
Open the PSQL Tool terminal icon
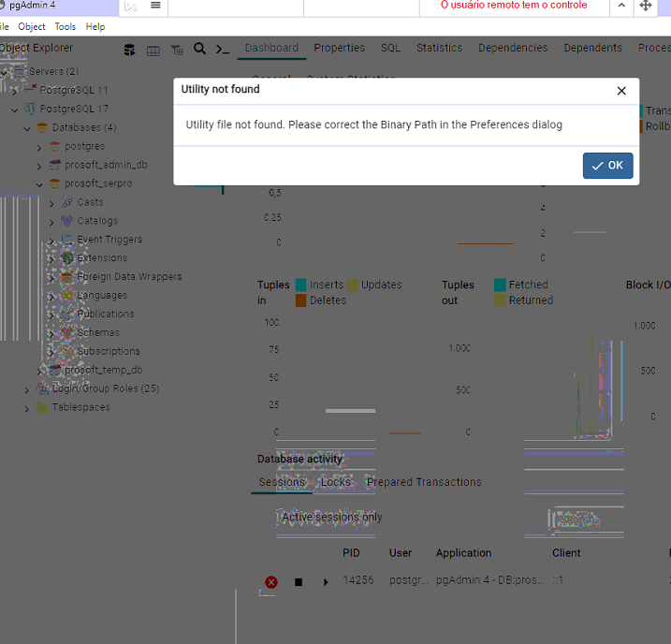point(223,50)
